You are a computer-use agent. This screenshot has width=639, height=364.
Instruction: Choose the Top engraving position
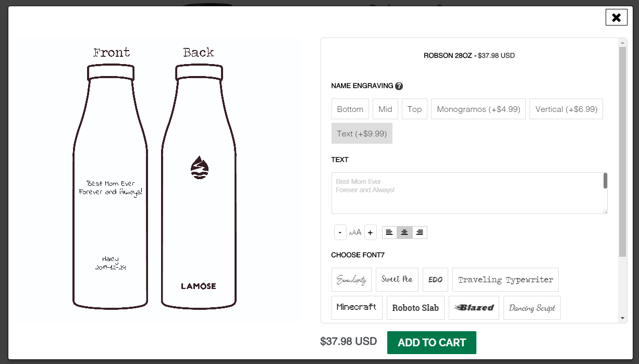415,109
